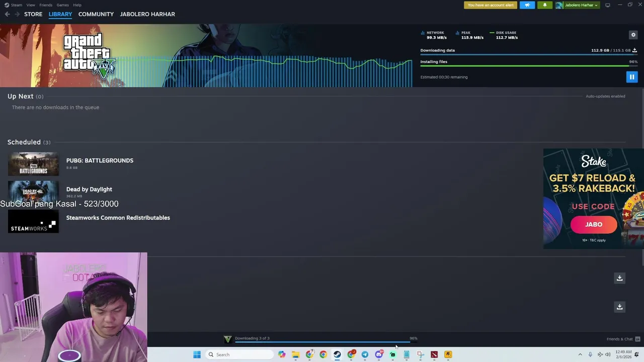Click the Installing files progress bar
The height and width of the screenshot is (362, 644).
[529, 66]
